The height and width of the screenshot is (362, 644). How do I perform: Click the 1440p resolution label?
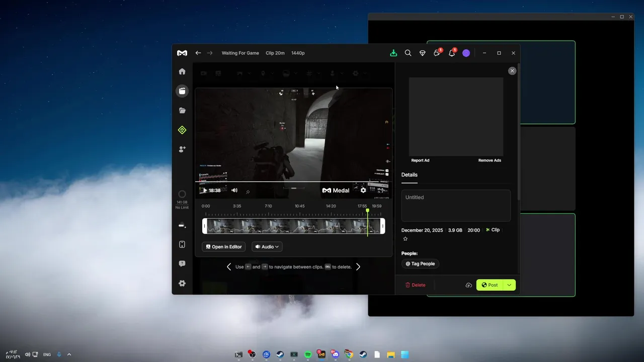[298, 53]
